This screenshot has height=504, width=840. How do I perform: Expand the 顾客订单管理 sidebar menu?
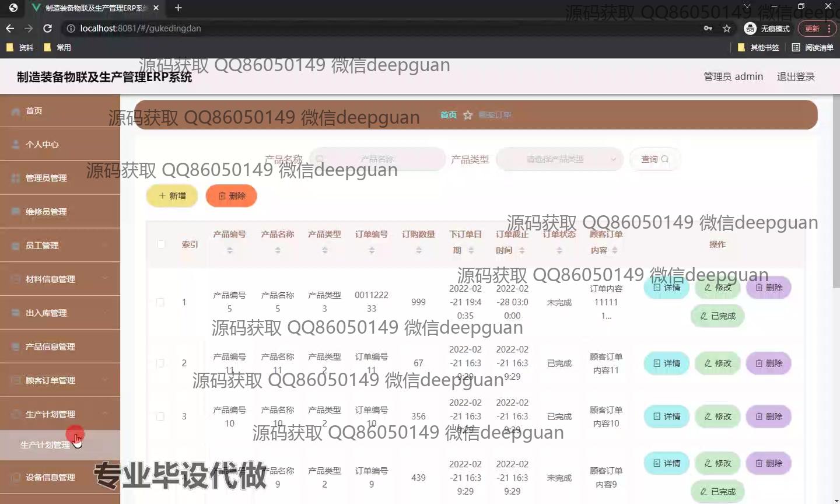point(60,380)
